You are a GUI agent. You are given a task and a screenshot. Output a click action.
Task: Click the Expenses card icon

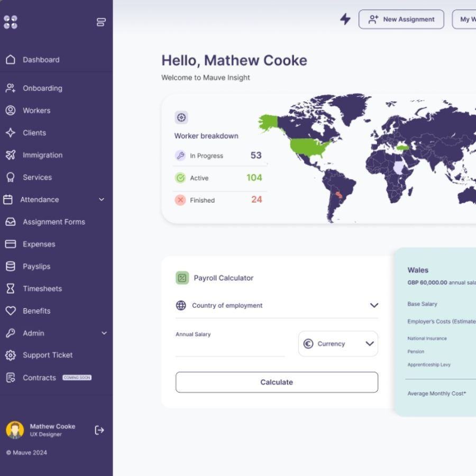click(11, 244)
